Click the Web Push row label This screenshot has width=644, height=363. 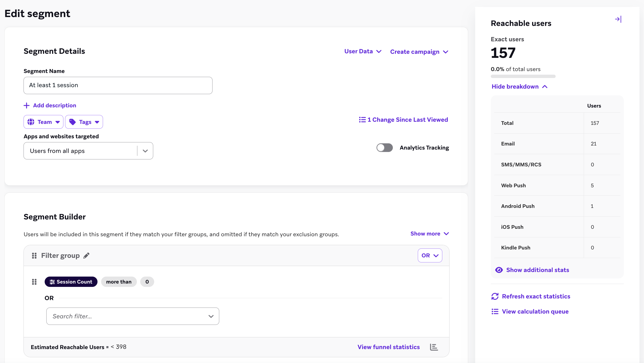513,186
